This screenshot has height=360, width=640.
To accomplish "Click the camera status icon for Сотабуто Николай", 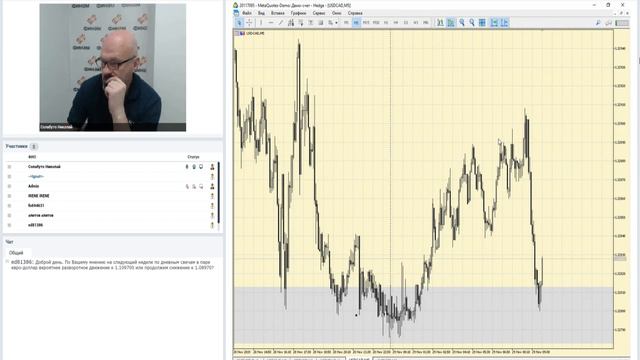I will click(x=194, y=167).
